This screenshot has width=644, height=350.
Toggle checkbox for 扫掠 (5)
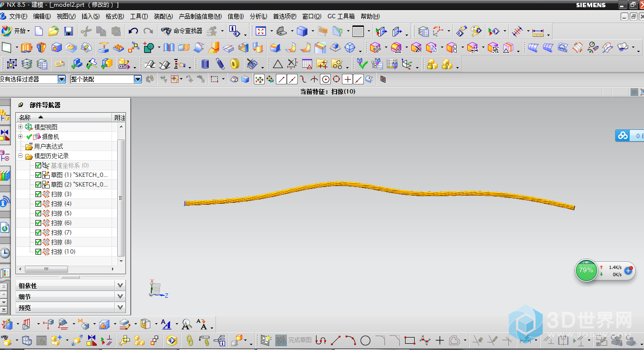click(x=38, y=213)
